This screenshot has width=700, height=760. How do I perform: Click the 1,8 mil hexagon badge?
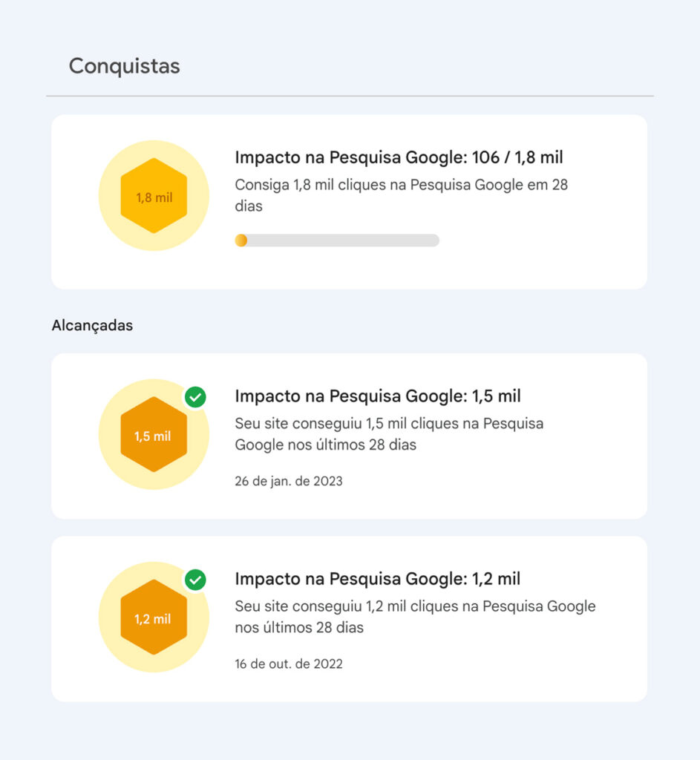154,197
